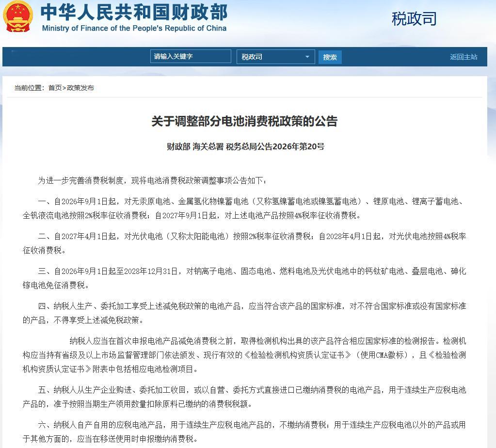
Task: Click the intro sentence 为进一步完善消费税制度
Action: 152,181
